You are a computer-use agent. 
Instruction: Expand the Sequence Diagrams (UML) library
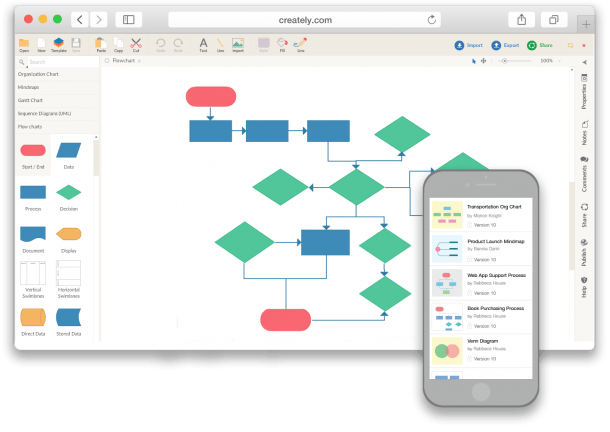(x=57, y=114)
